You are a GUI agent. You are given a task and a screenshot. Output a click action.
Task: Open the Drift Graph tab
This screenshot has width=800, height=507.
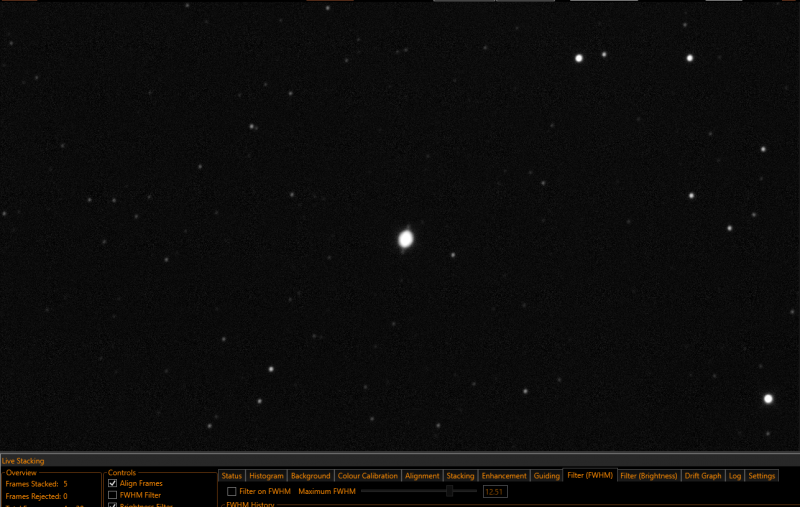(x=703, y=476)
